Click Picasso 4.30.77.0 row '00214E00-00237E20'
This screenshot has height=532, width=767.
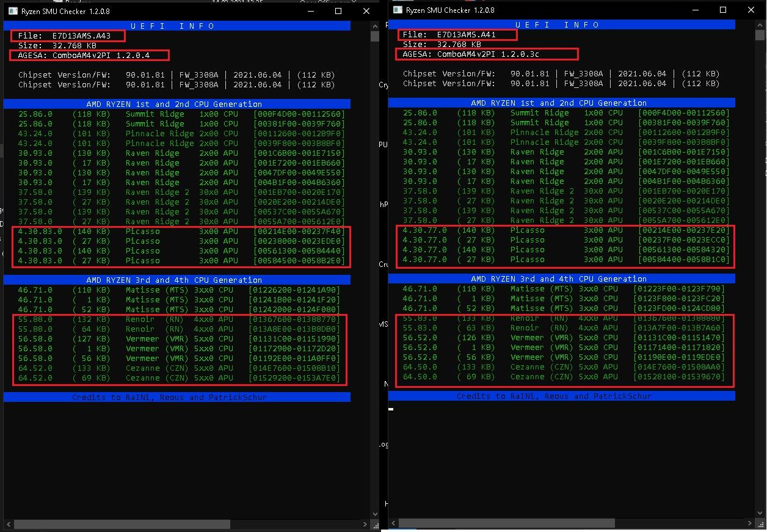pyautogui.click(x=566, y=230)
